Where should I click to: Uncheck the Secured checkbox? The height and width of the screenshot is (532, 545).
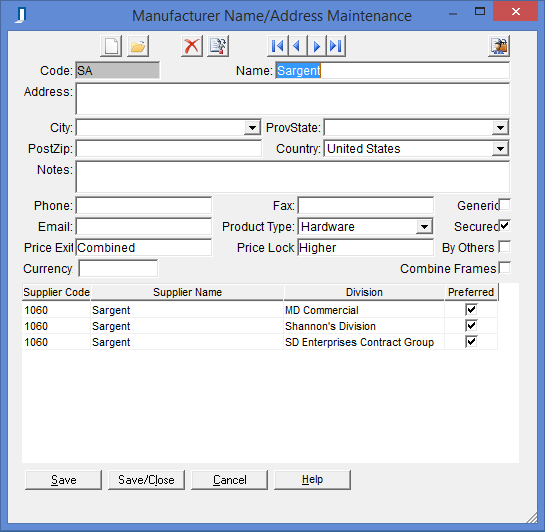click(x=505, y=226)
